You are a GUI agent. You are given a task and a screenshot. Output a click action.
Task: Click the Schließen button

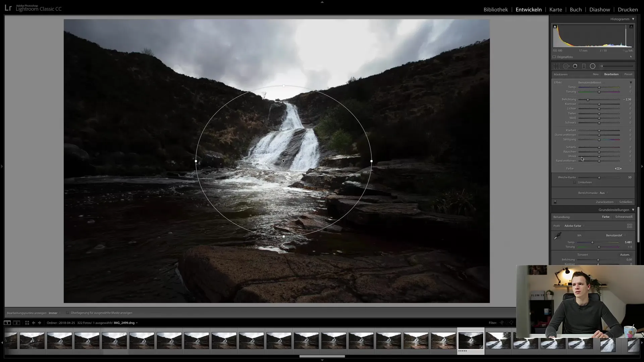pos(626,202)
